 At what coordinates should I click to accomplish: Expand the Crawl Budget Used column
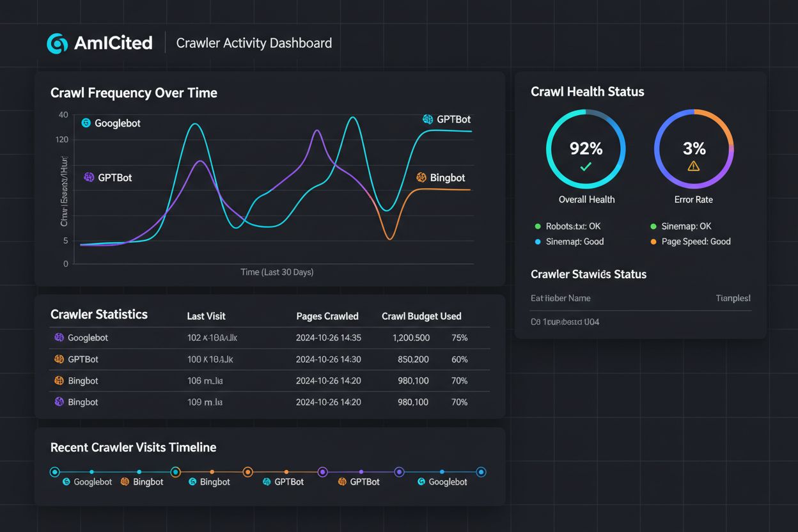point(422,316)
